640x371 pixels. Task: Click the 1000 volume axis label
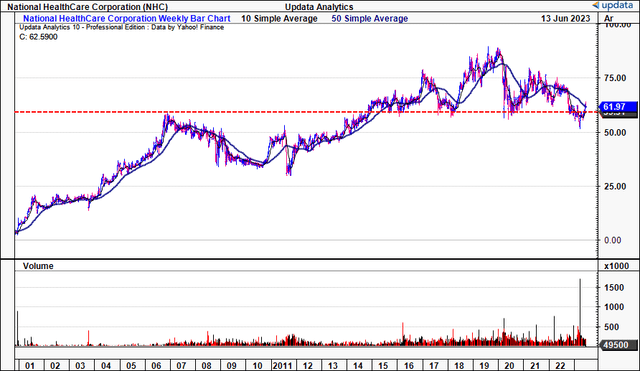point(614,307)
